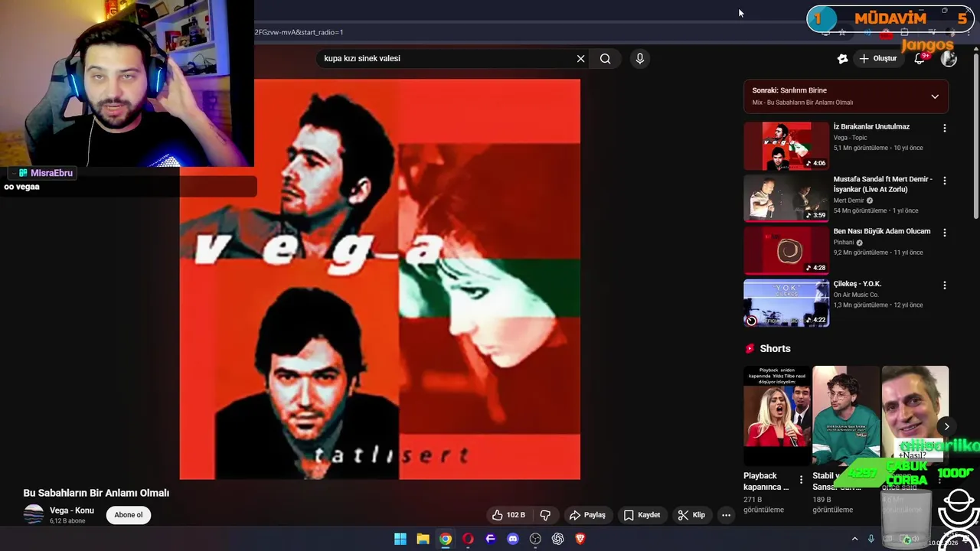Play Mustafa Sandal ft Mert Demir İsyankar thumbnail
Viewport: 980px width, 551px height.
point(786,198)
